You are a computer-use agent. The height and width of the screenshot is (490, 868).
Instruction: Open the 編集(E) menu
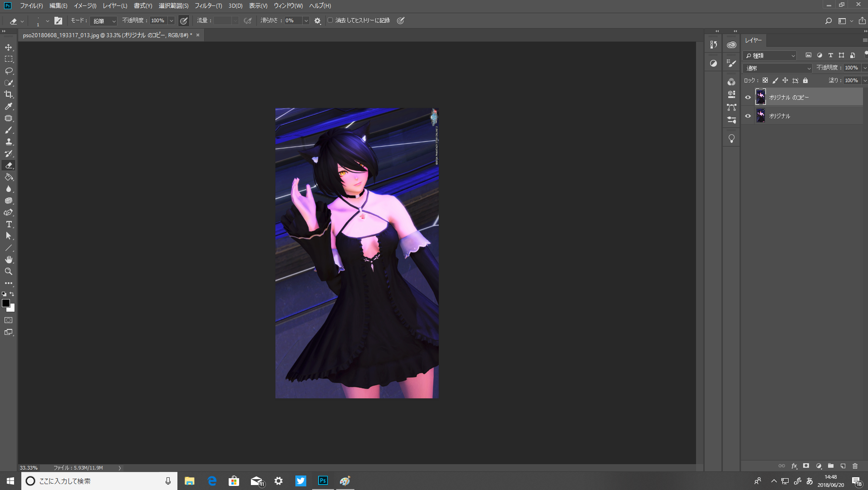pos(58,6)
